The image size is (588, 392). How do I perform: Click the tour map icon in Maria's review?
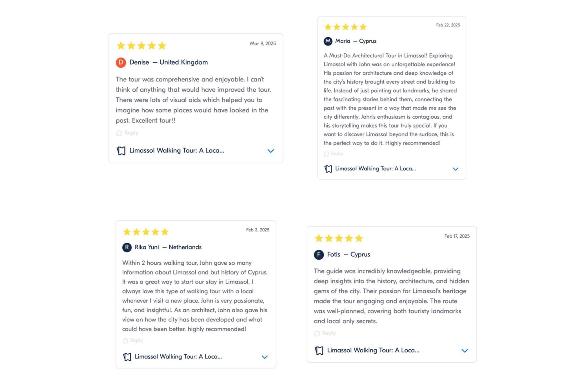(328, 169)
